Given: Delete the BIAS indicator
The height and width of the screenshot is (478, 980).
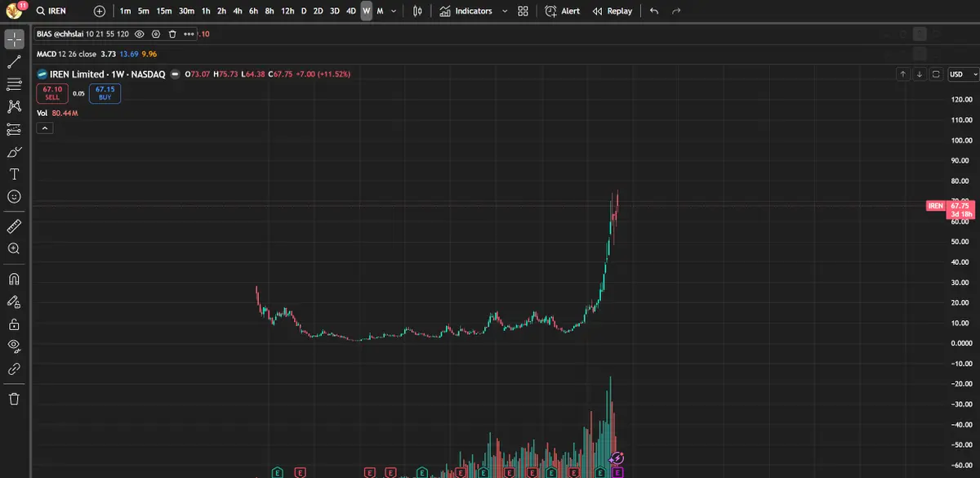Looking at the screenshot, I should click(x=172, y=34).
